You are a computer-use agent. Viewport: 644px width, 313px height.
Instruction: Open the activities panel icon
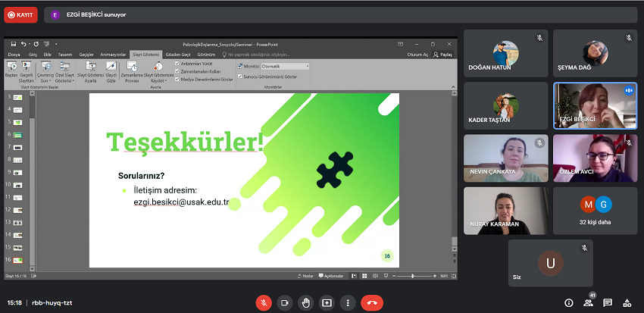pyautogui.click(x=627, y=302)
